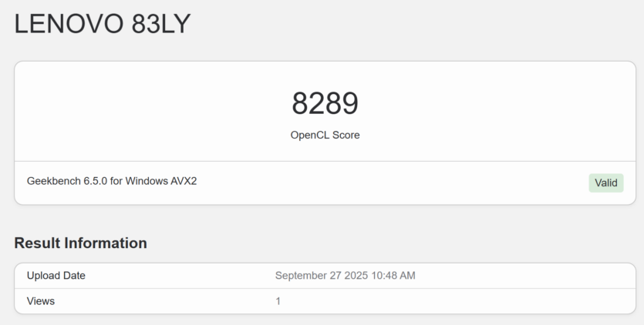This screenshot has width=644, height=325.
Task: Click the word LENOVO in the title
Action: pos(69,24)
